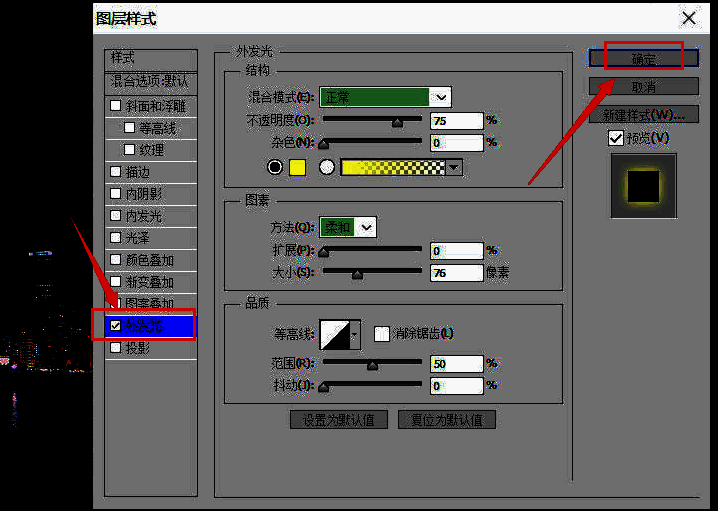
Task: Click the size value input field
Action: point(455,272)
